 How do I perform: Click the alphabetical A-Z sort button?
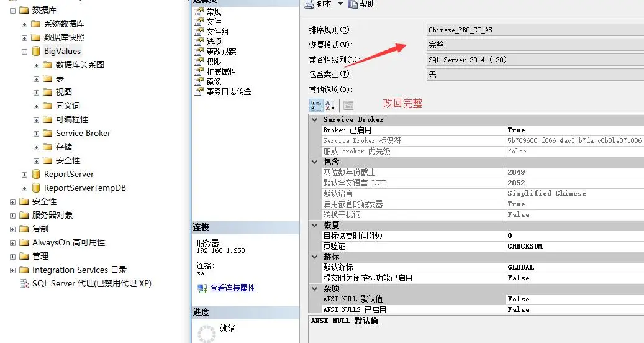tap(330, 106)
